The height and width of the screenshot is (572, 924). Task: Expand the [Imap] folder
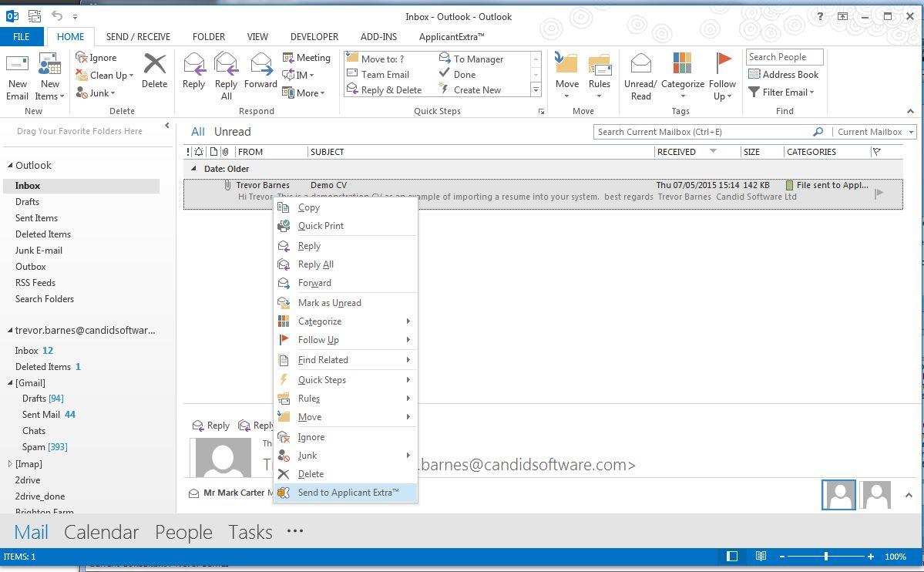(10, 464)
